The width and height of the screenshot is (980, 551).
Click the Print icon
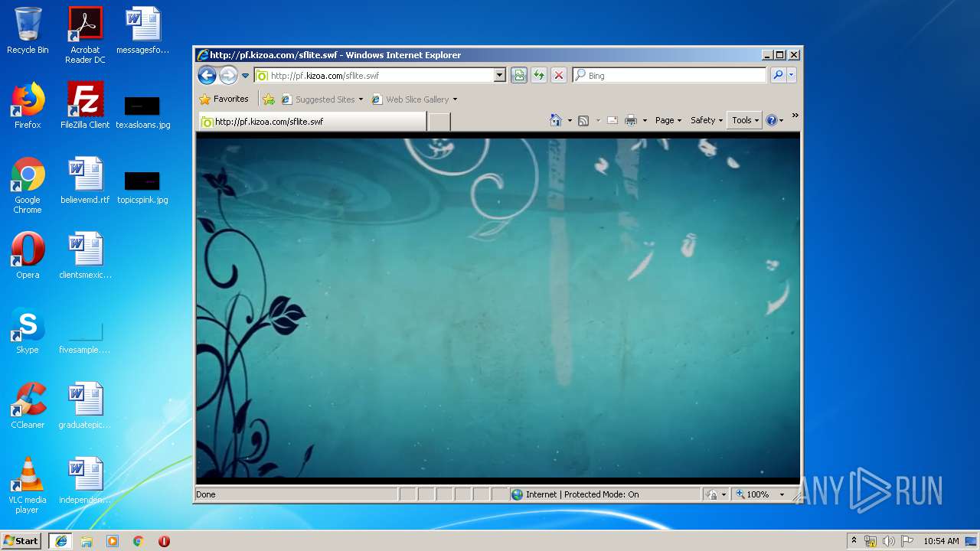[631, 120]
